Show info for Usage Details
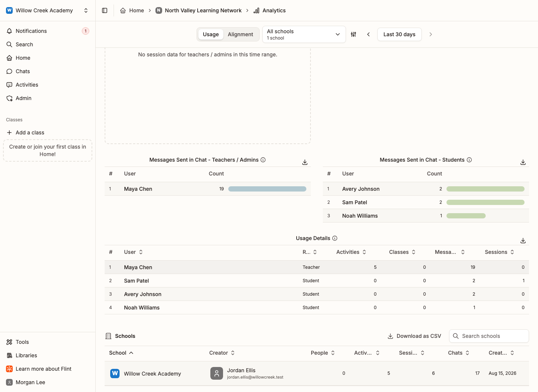 point(335,238)
